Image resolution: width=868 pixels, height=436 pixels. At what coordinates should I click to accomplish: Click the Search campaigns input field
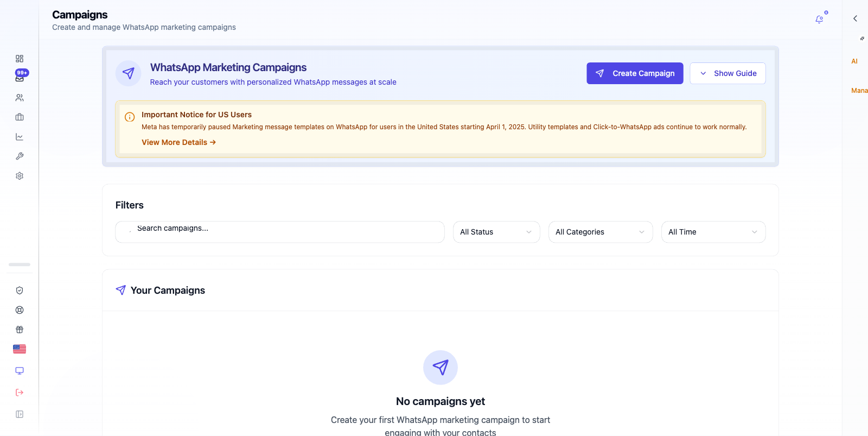pyautogui.click(x=280, y=232)
